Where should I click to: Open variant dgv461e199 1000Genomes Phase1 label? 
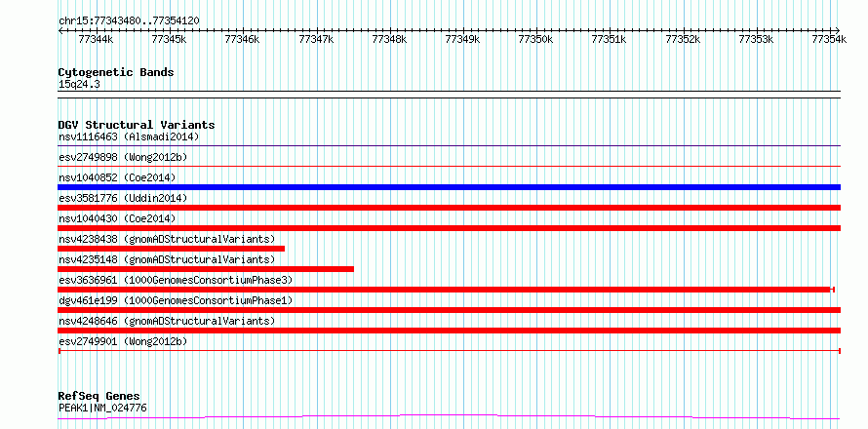[176, 300]
